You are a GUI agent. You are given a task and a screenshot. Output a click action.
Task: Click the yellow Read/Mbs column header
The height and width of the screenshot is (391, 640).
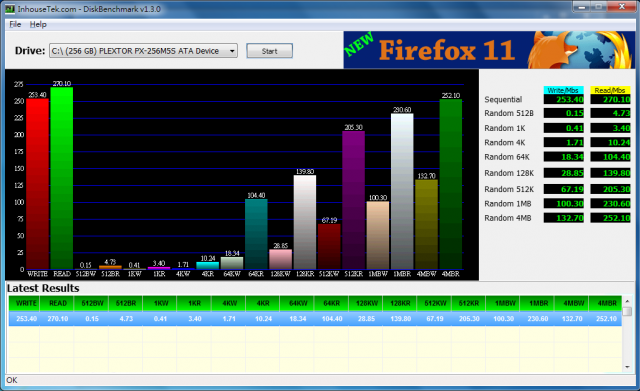coord(610,90)
